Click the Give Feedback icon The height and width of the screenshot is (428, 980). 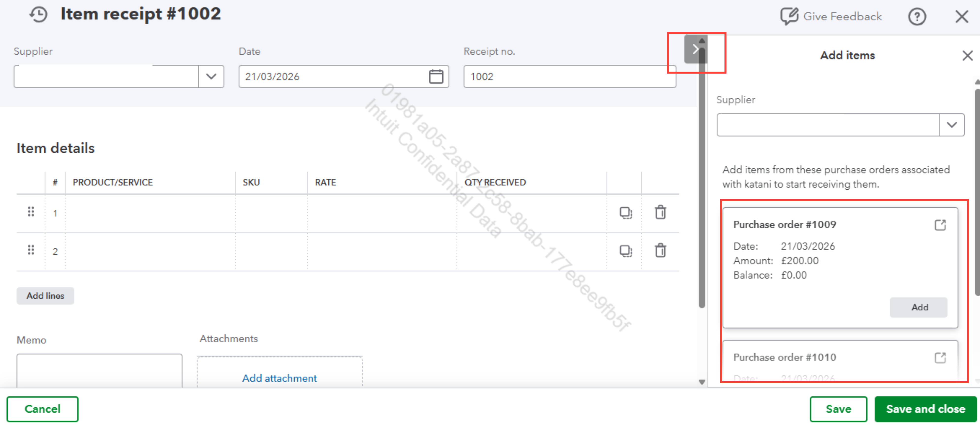pyautogui.click(x=789, y=16)
